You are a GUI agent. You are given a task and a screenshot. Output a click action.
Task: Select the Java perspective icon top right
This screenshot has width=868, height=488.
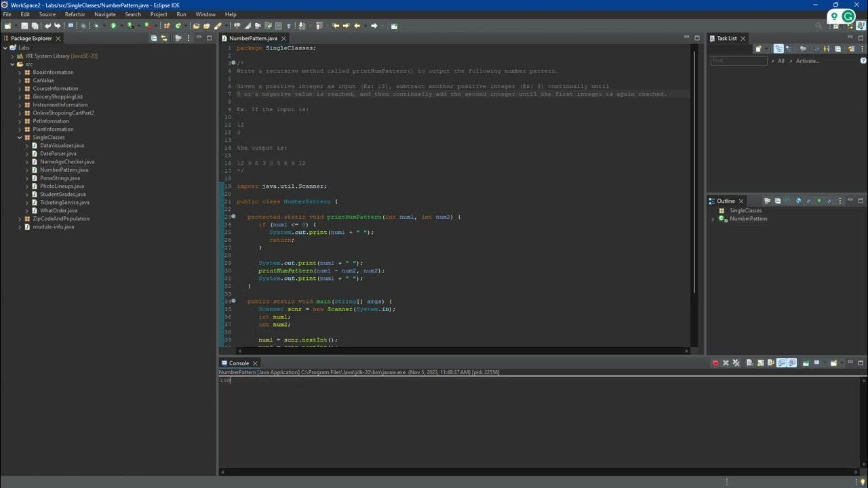coord(861,26)
